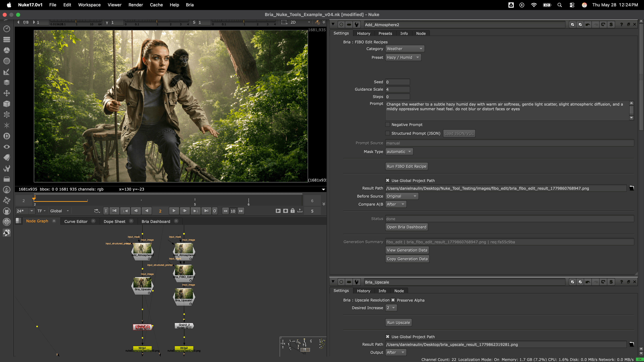Viewport: 644px width, 362px height.
Task: Open the Category Weather dropdown
Action: click(405, 49)
